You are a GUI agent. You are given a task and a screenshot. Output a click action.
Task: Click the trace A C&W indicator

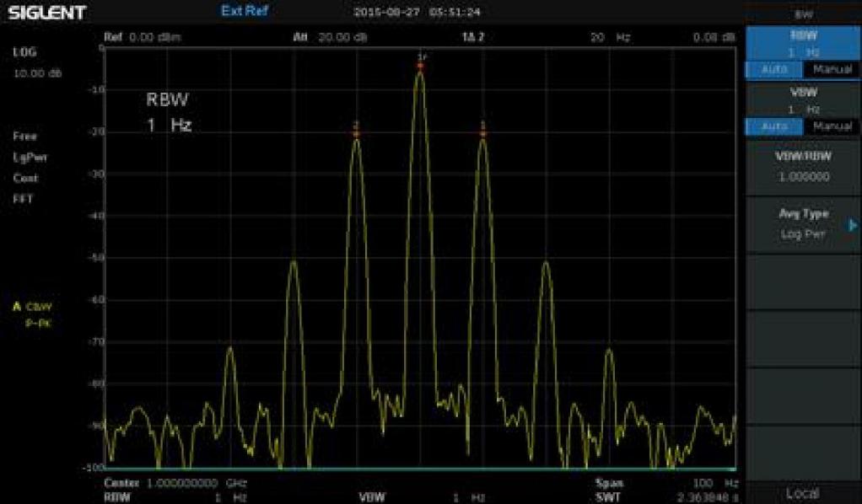32,307
